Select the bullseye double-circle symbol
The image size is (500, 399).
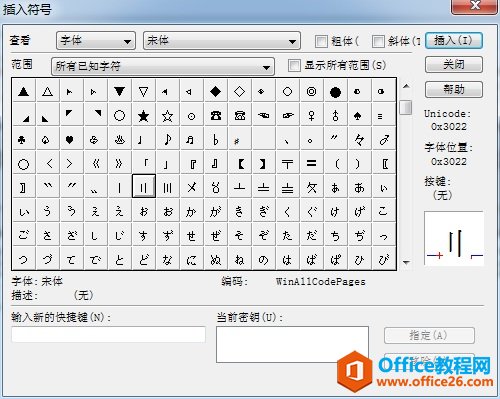311,91
